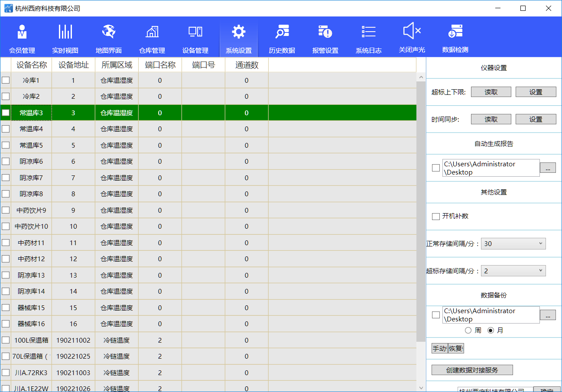Click the 端口名称 column header
The width and height of the screenshot is (562, 392).
pos(160,65)
